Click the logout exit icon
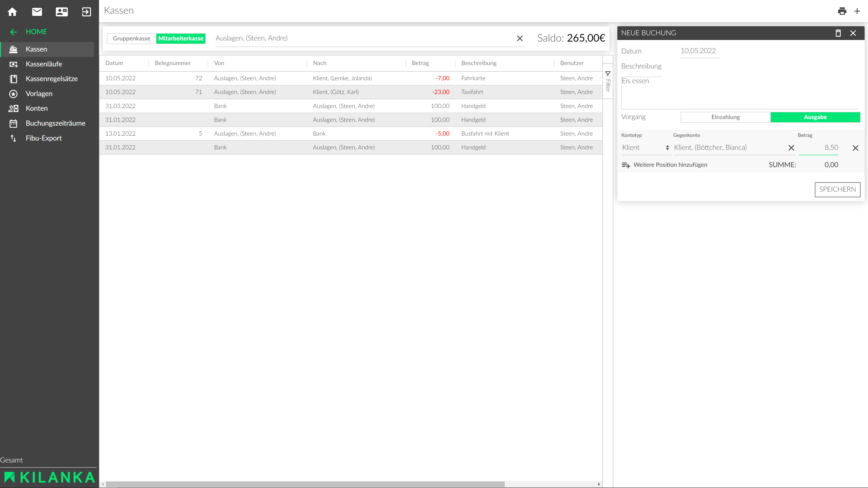The width and height of the screenshot is (868, 488). click(x=87, y=12)
